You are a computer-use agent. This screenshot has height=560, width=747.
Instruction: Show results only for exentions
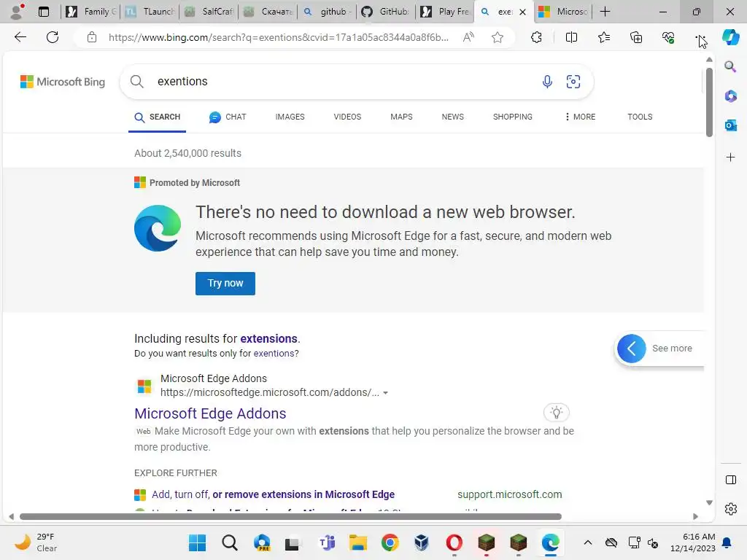pyautogui.click(x=274, y=354)
